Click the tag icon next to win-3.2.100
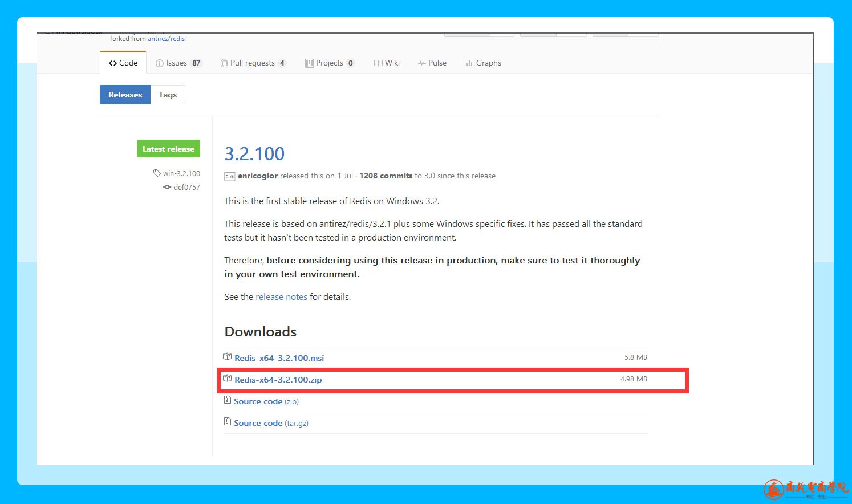852x504 pixels. tap(157, 173)
